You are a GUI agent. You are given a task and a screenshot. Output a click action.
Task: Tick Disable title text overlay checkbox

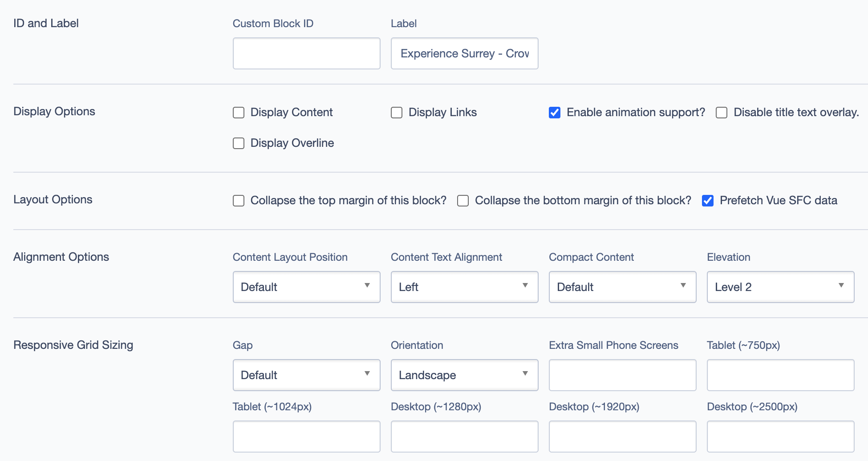[722, 113]
